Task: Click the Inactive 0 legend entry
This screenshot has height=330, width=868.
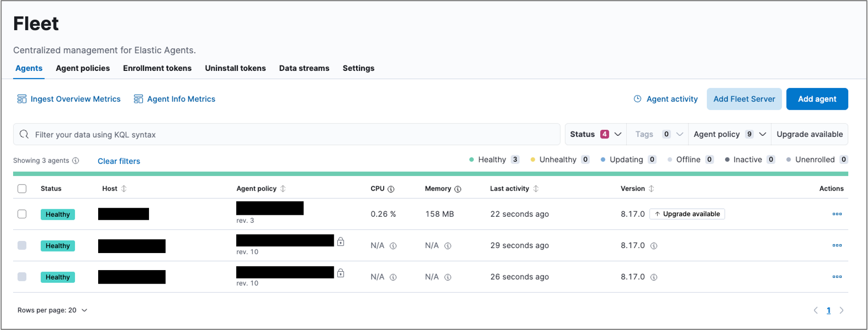Action: pos(750,159)
